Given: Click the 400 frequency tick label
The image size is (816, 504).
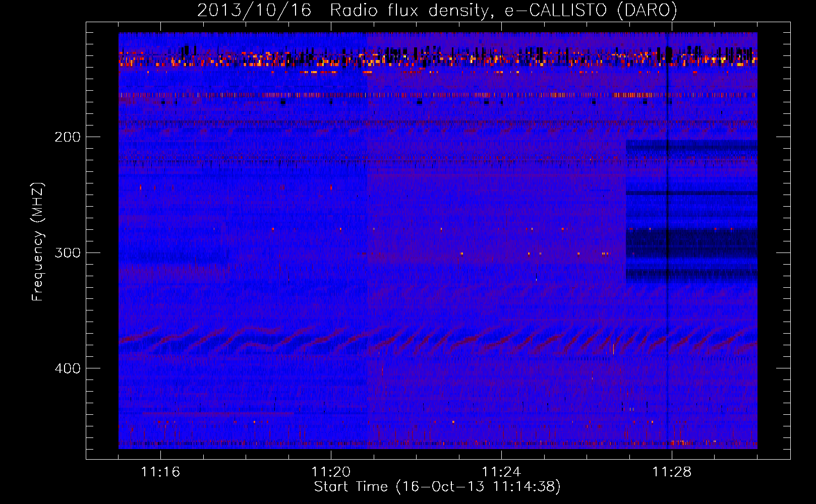Looking at the screenshot, I should point(68,368).
